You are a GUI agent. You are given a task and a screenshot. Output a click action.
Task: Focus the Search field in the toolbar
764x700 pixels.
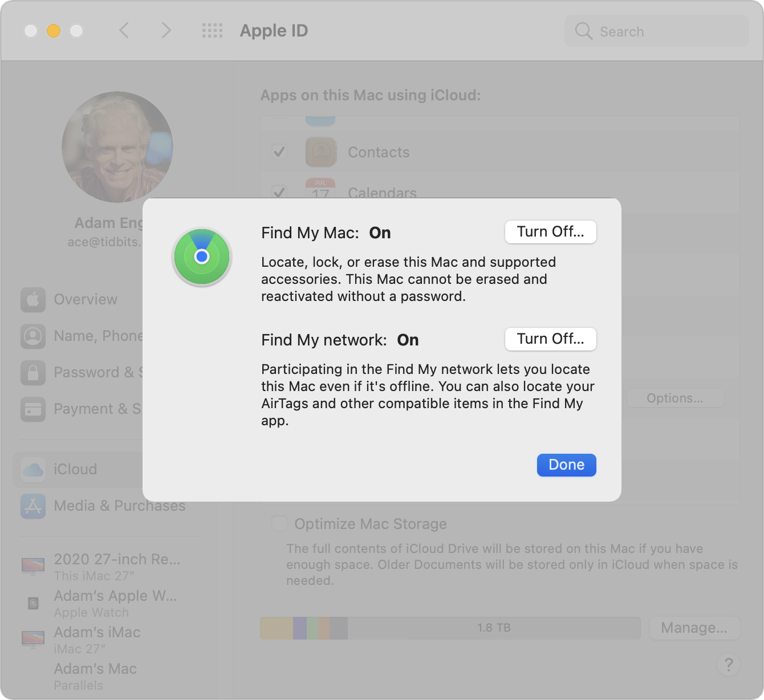(x=657, y=31)
